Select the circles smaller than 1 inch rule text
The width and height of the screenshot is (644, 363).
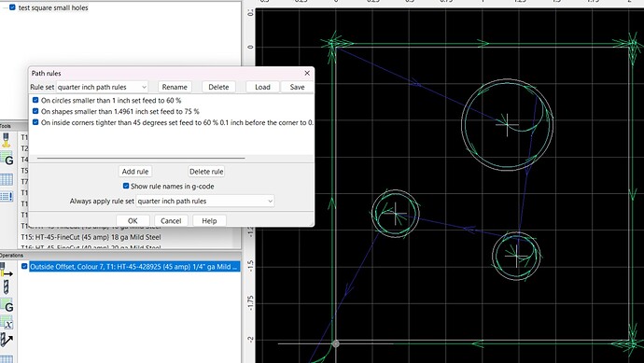[111, 100]
